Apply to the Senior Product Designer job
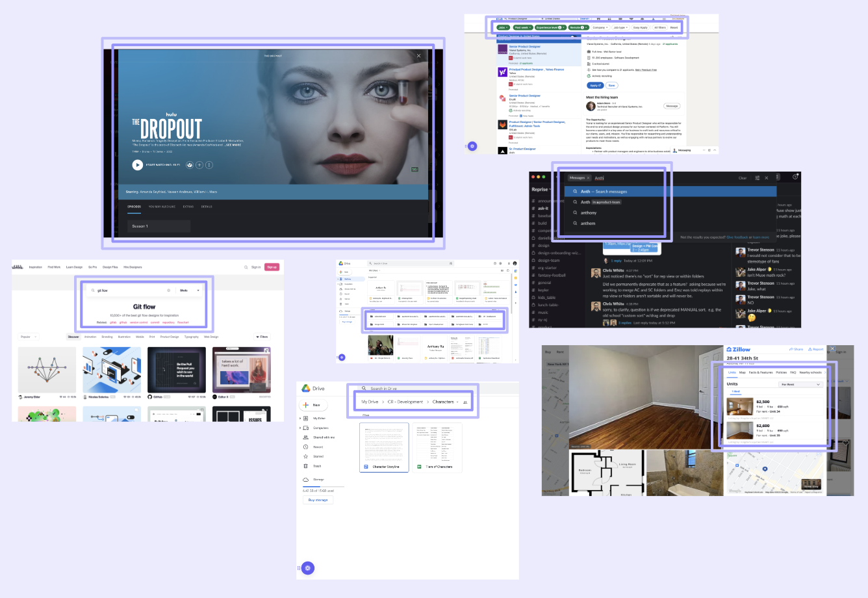The height and width of the screenshot is (598, 868). coord(595,85)
